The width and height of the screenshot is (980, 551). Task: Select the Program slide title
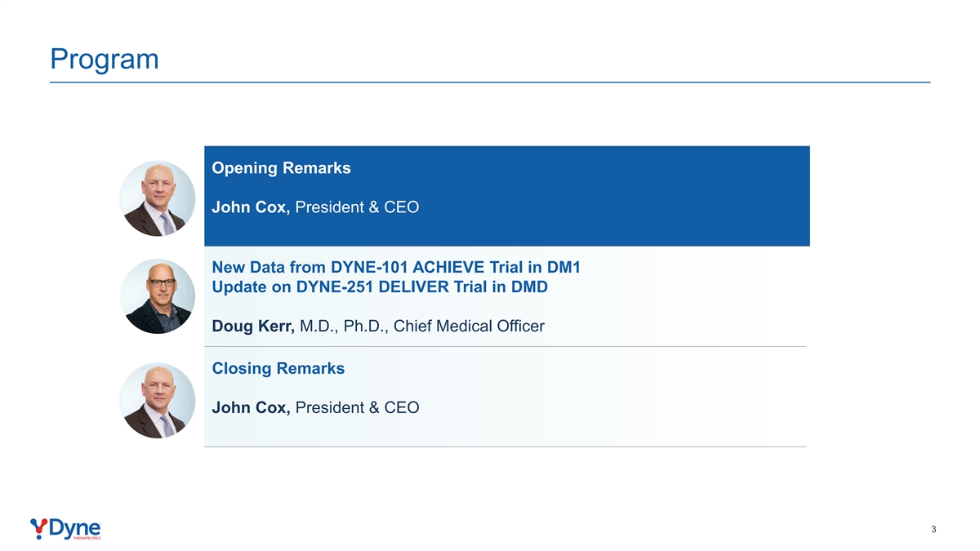point(104,59)
